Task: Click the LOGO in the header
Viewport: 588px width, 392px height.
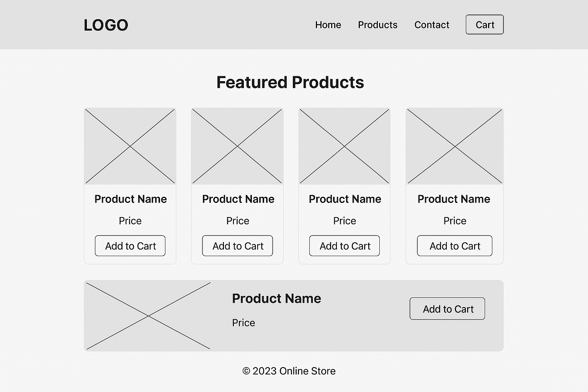Action: [x=106, y=25]
